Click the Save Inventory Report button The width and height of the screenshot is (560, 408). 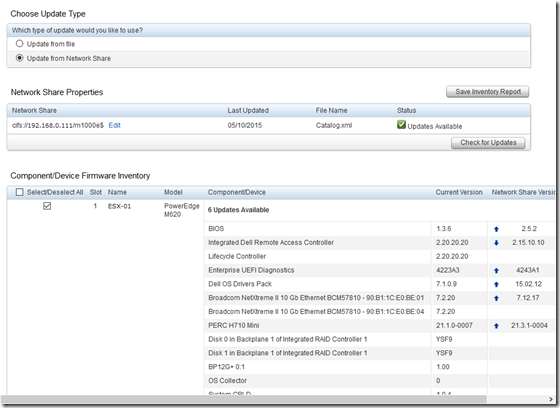pyautogui.click(x=488, y=92)
